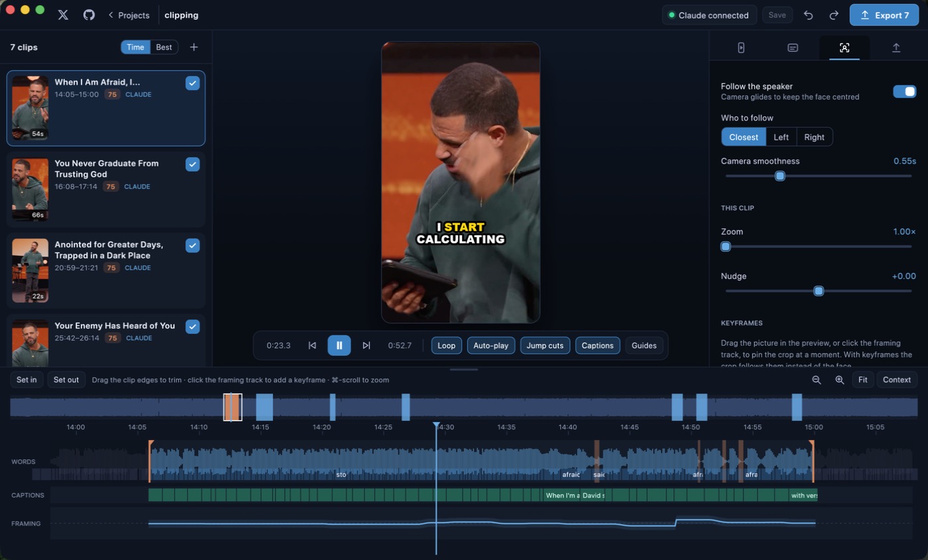Viewport: 928px width, 560px height.
Task: Click the Set in button
Action: 27,380
